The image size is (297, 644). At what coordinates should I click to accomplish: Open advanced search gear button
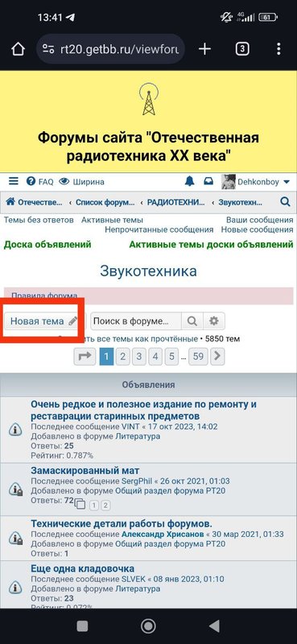click(214, 321)
